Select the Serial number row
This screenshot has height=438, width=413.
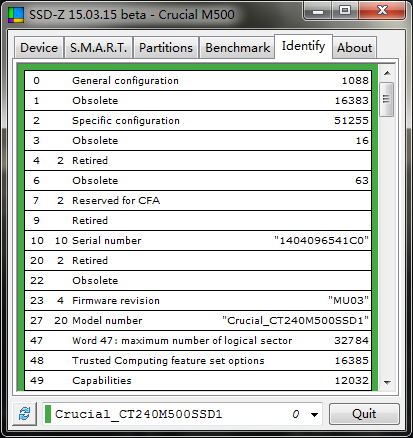tap(198, 240)
